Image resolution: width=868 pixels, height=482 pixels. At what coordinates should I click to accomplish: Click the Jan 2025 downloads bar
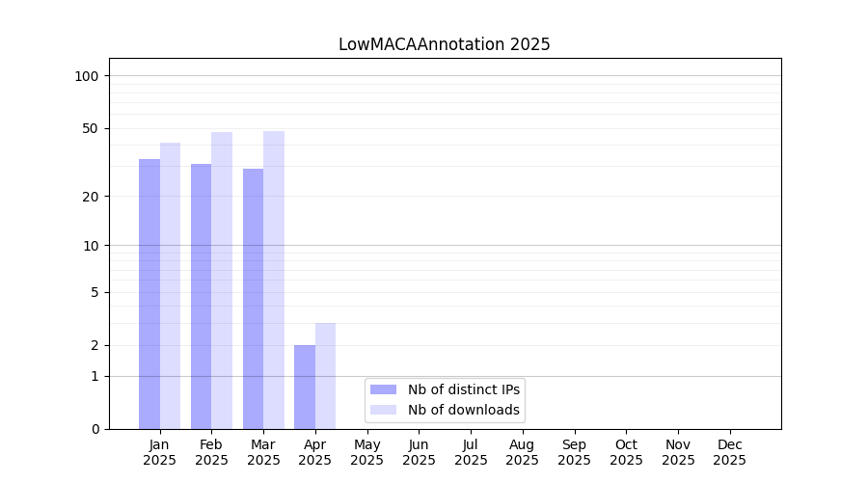click(x=170, y=286)
